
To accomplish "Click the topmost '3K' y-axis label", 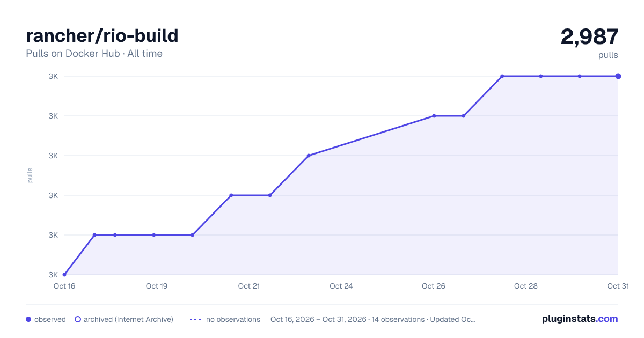I will [53, 76].
